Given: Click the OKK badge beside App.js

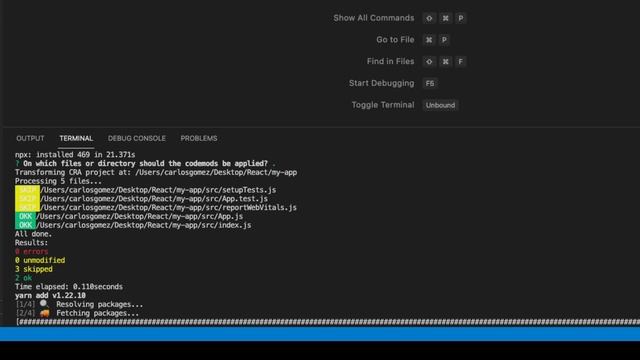Looking at the screenshot, I should coord(25,216).
